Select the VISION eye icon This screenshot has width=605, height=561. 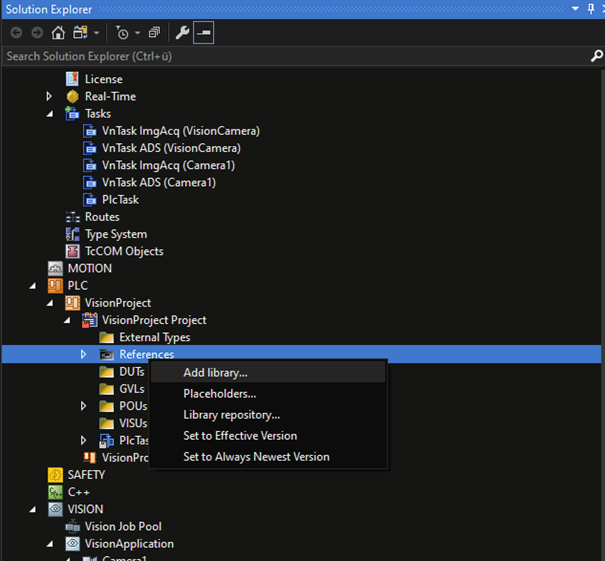click(55, 509)
